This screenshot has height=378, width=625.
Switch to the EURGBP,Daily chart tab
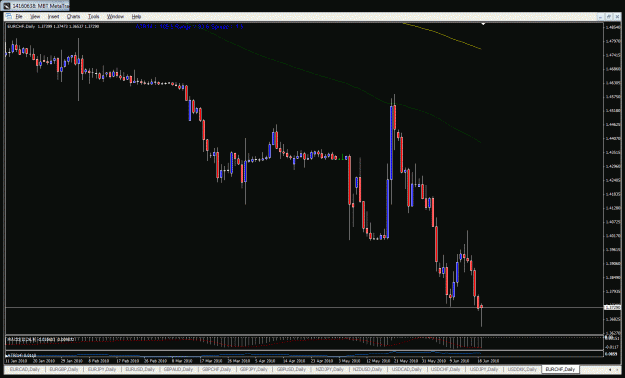point(63,369)
